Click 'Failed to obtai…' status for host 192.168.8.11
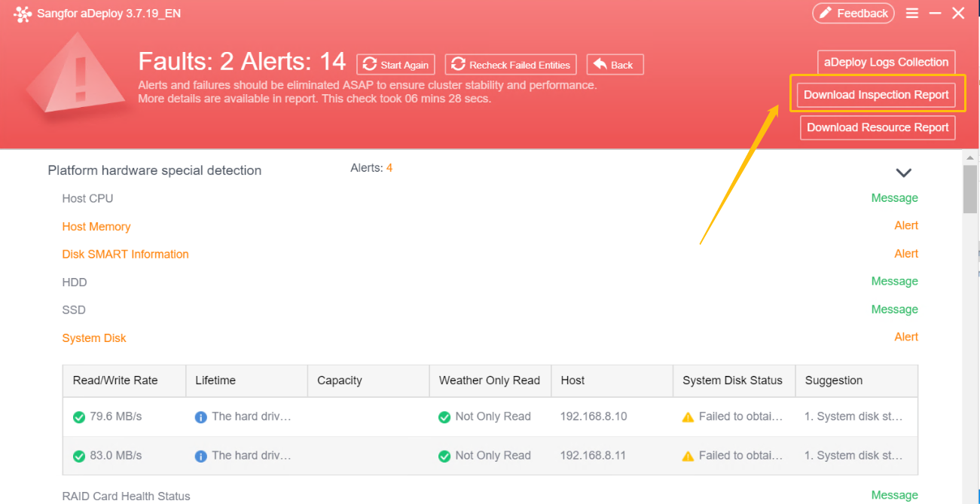Image resolution: width=980 pixels, height=504 pixels. pyautogui.click(x=741, y=456)
